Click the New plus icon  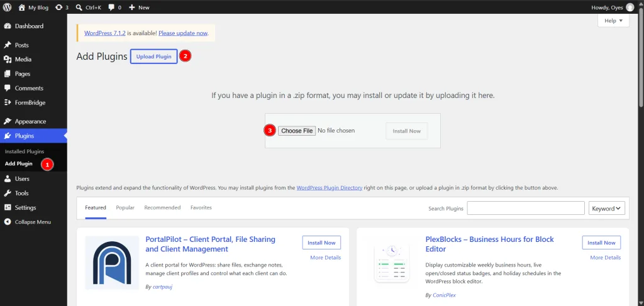(x=131, y=8)
